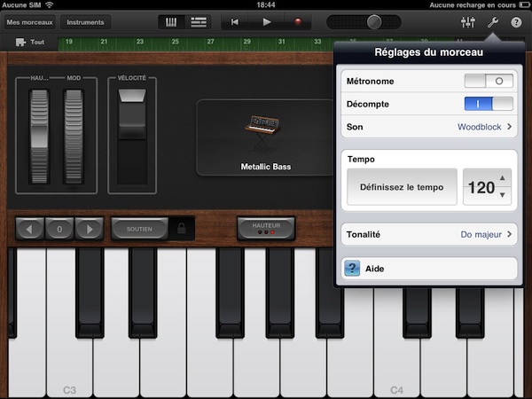Open Mes morceaux song list
532x399 pixels.
pyautogui.click(x=29, y=22)
